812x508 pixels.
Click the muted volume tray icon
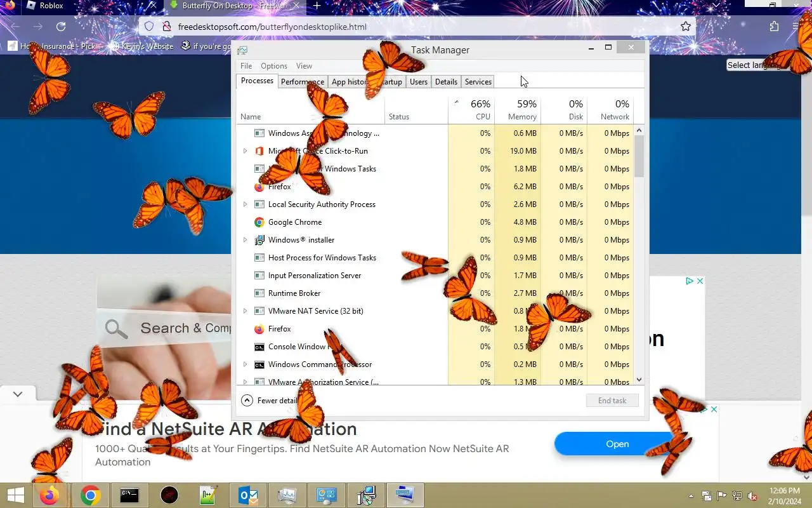click(752, 496)
